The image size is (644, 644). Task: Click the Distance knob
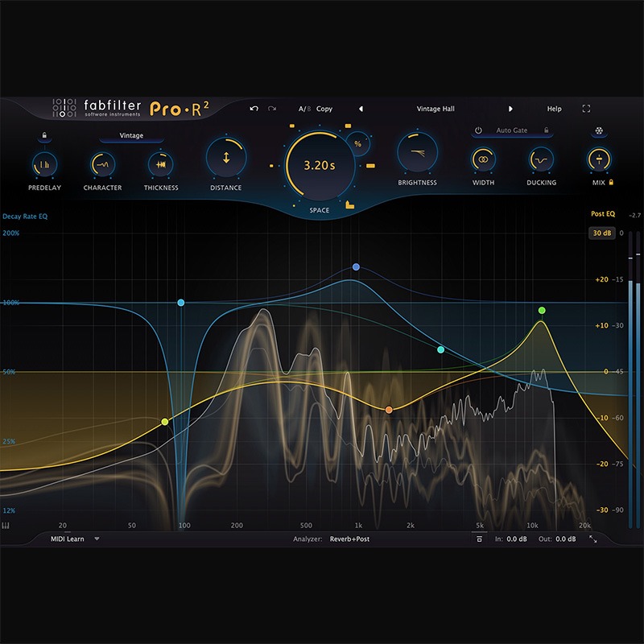coord(226,158)
